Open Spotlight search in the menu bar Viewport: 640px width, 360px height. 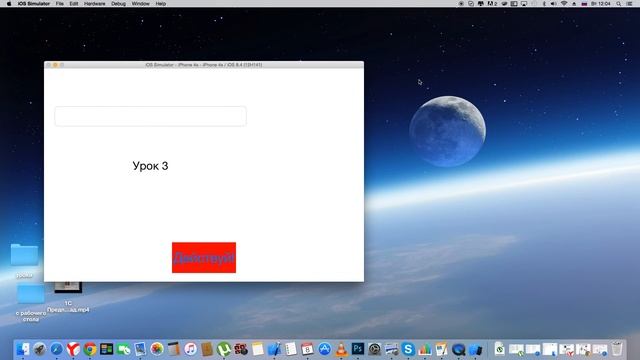point(619,4)
